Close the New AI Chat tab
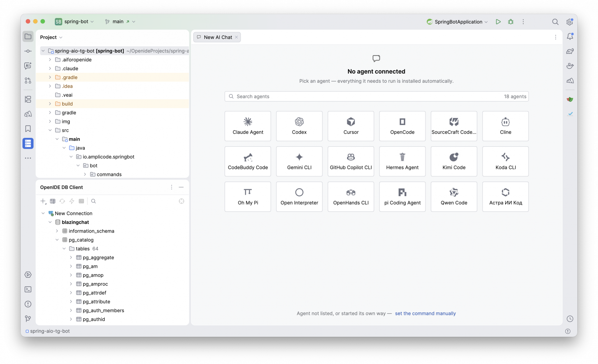Image resolution: width=598 pixels, height=364 pixels. [237, 37]
